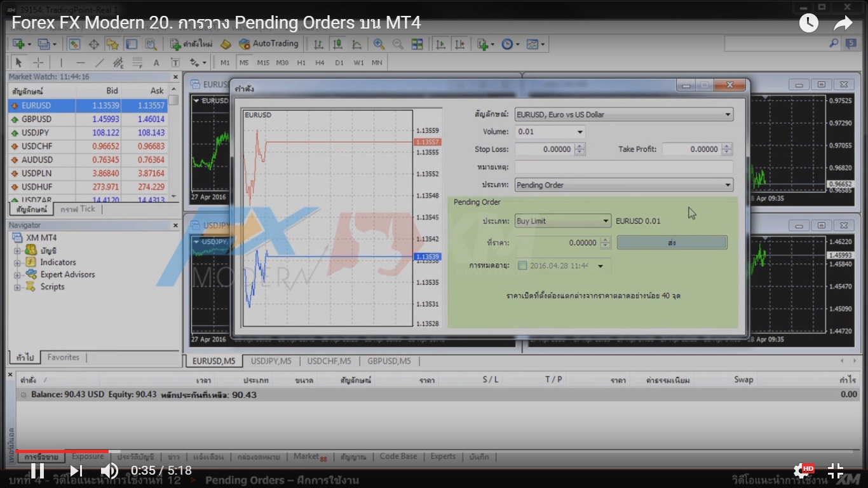This screenshot has width=868, height=488.
Task: Tile chart windows with grid icon
Action: (417, 44)
